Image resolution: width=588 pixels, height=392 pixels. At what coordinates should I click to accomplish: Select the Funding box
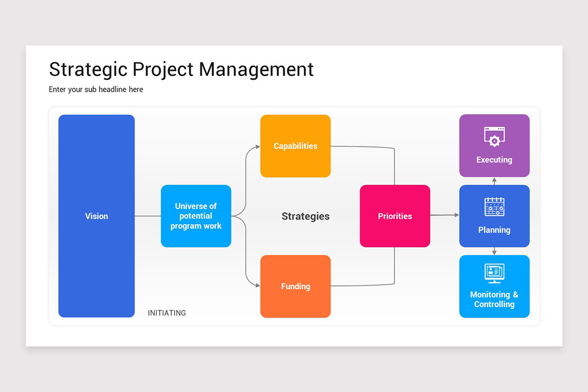coord(295,286)
